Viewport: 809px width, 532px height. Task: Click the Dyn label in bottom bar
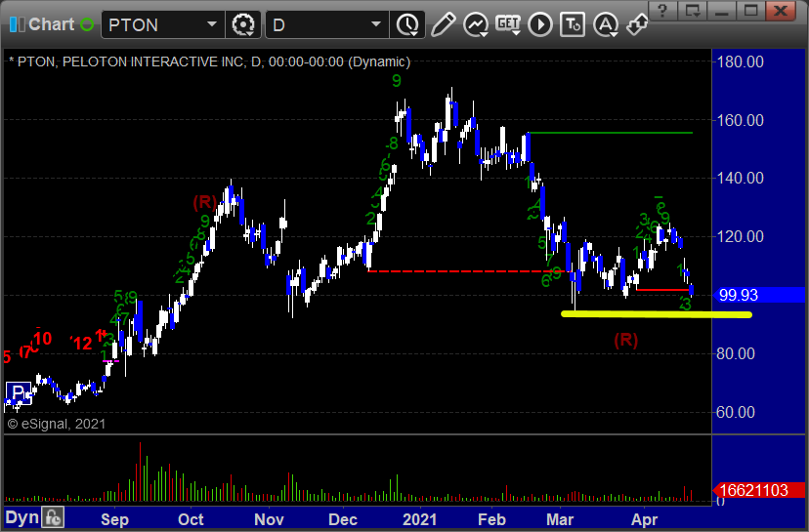[21, 517]
